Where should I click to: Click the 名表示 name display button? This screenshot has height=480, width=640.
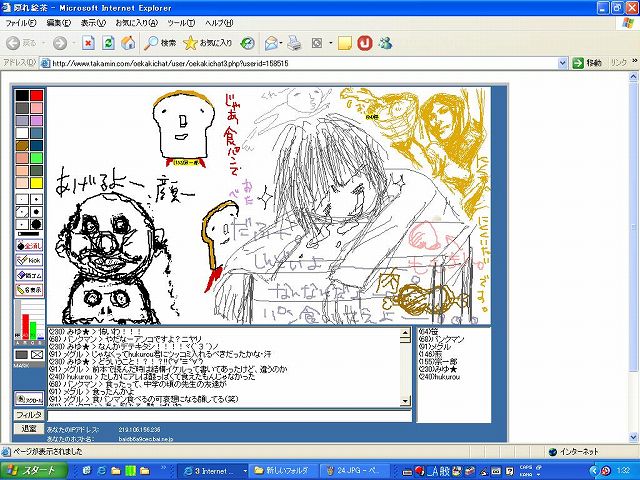click(29, 290)
